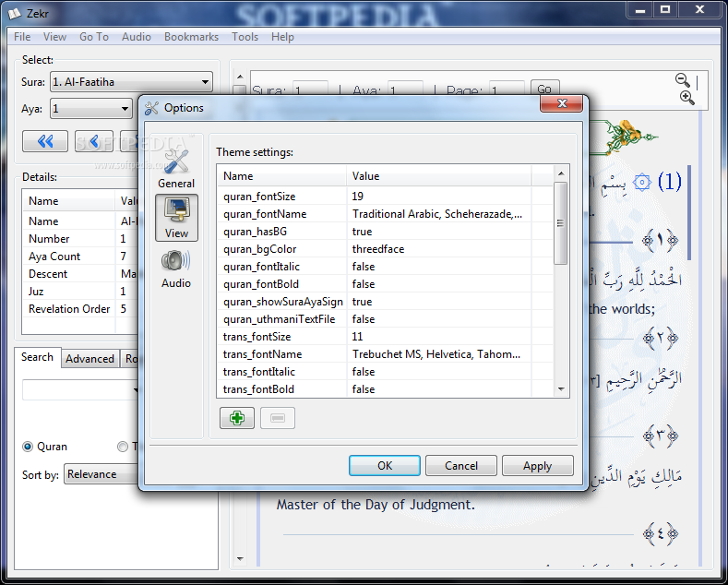This screenshot has width=728, height=585.
Task: Minimize the Zekr window
Action: click(640, 10)
